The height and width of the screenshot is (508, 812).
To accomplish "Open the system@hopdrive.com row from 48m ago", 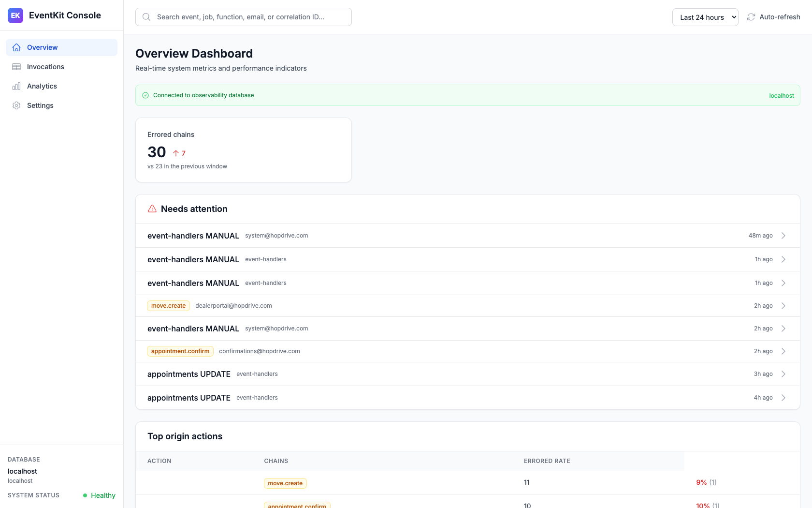I will [467, 236].
